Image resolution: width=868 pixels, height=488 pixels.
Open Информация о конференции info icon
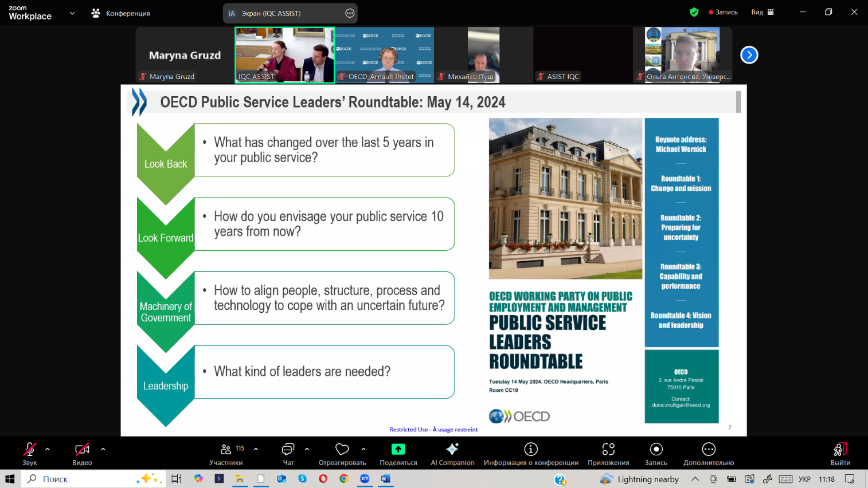coord(531,449)
